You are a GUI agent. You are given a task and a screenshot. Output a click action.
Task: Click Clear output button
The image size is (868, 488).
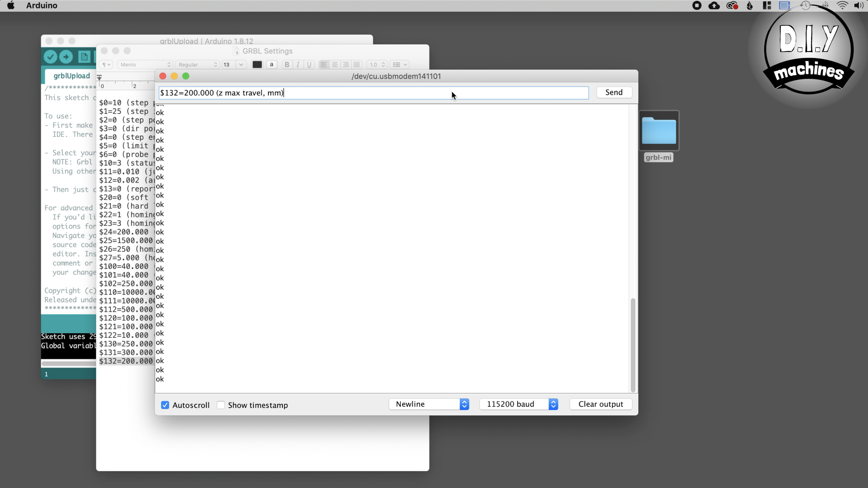(600, 404)
